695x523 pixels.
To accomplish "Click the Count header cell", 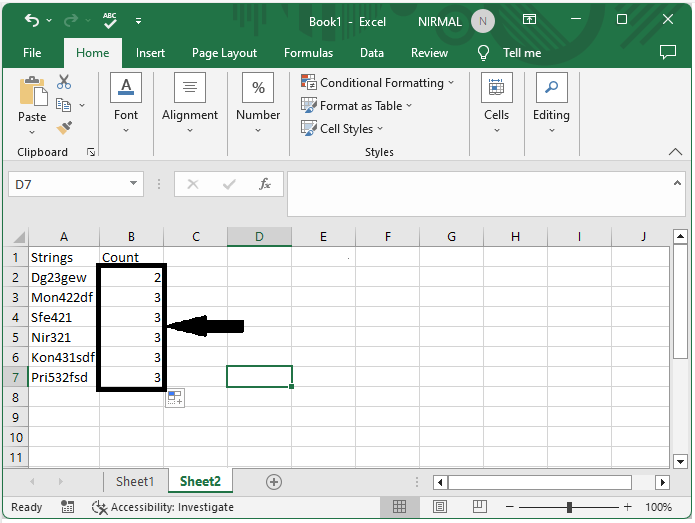I will tap(131, 257).
